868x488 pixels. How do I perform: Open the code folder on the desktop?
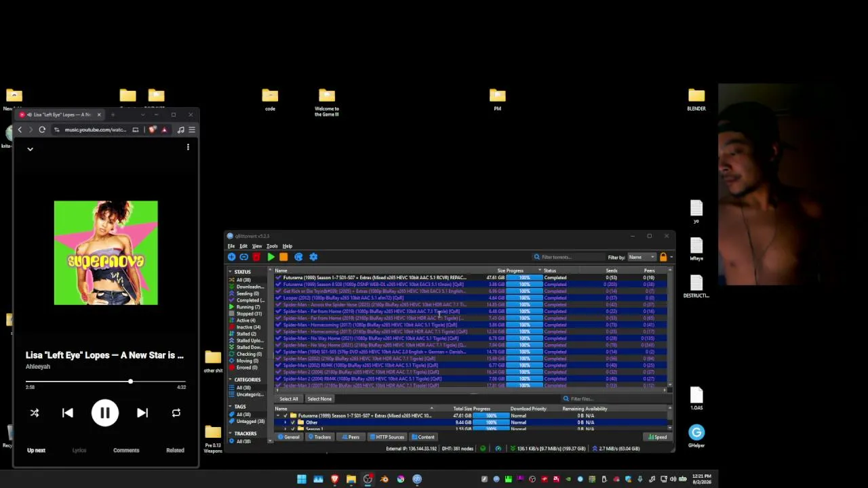(x=270, y=100)
